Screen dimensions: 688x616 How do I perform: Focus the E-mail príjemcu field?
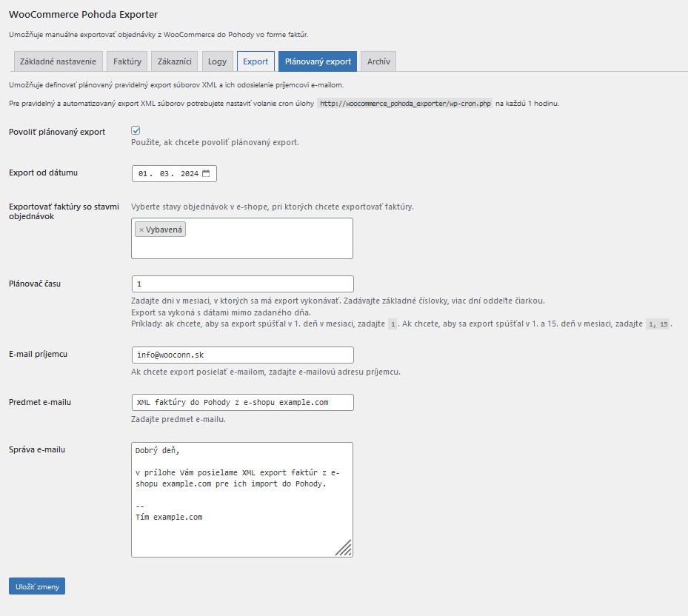(242, 355)
